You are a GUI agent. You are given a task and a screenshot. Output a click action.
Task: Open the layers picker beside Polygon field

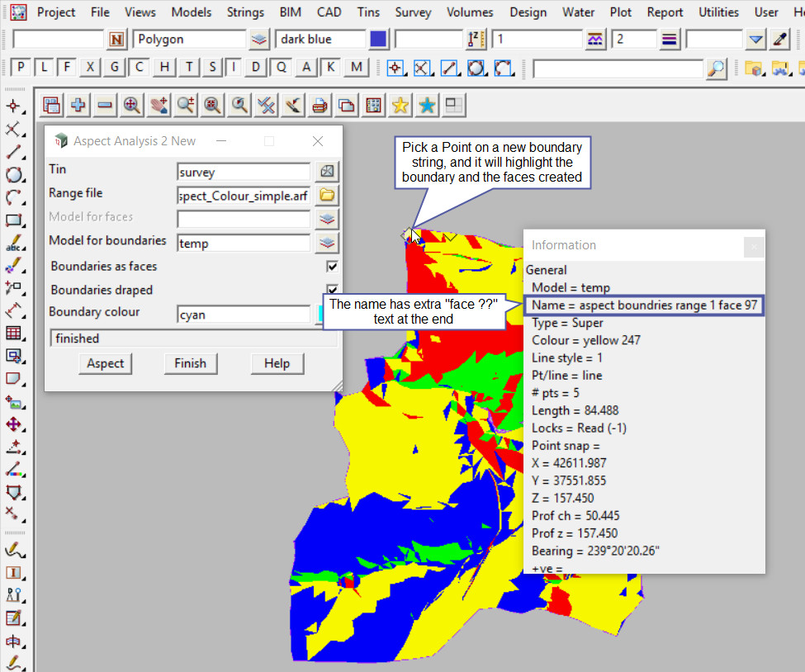(259, 39)
